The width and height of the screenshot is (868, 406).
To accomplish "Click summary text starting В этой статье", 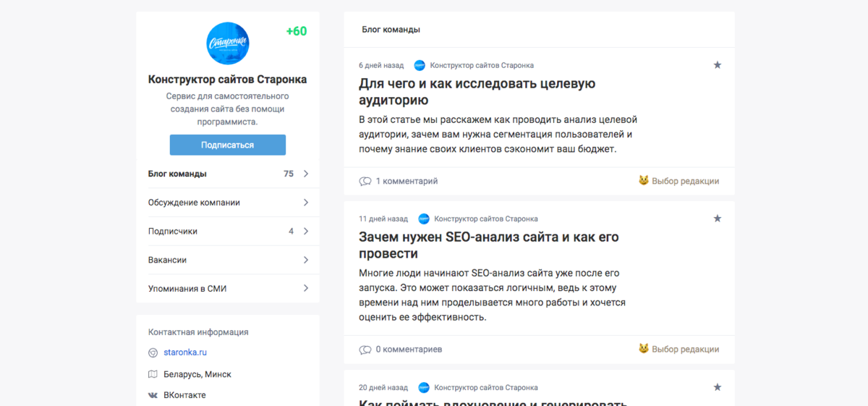I will (x=498, y=135).
